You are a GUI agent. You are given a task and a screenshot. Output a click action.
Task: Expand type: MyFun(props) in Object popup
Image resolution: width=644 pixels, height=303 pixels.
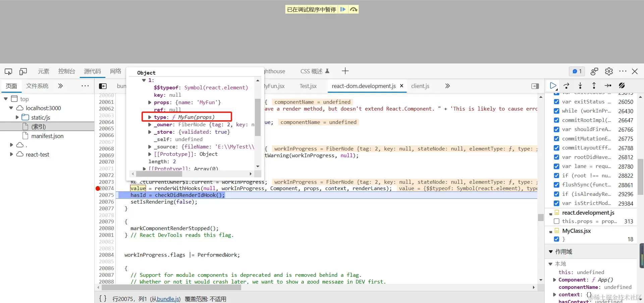(x=150, y=117)
